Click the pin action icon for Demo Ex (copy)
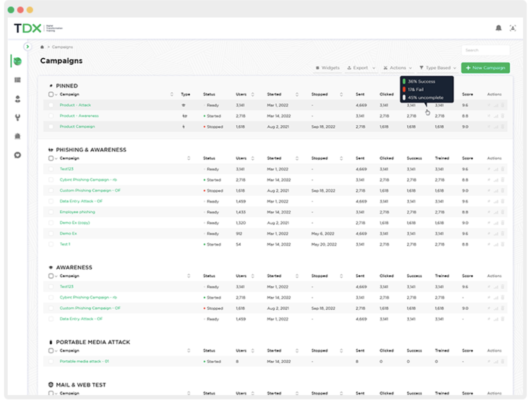532x403 pixels. pos(489,223)
